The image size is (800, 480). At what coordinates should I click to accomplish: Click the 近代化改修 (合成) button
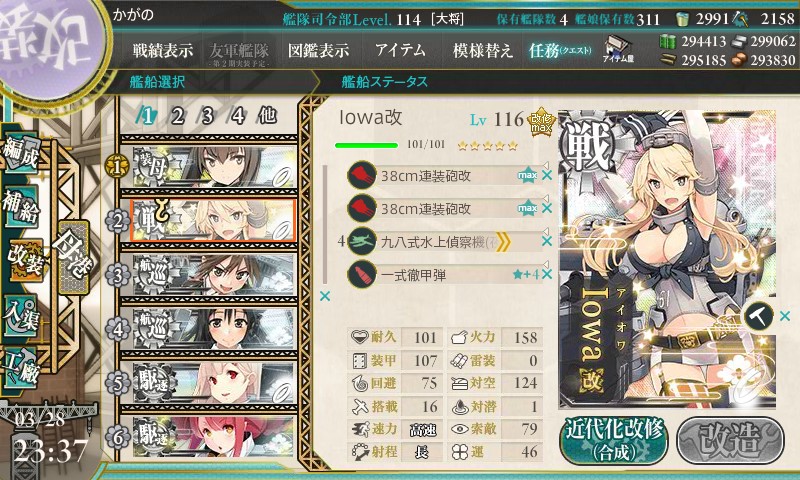tap(614, 441)
